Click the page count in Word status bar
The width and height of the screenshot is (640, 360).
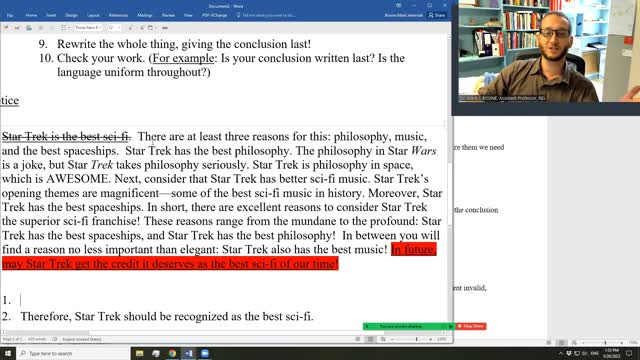pos(12,339)
